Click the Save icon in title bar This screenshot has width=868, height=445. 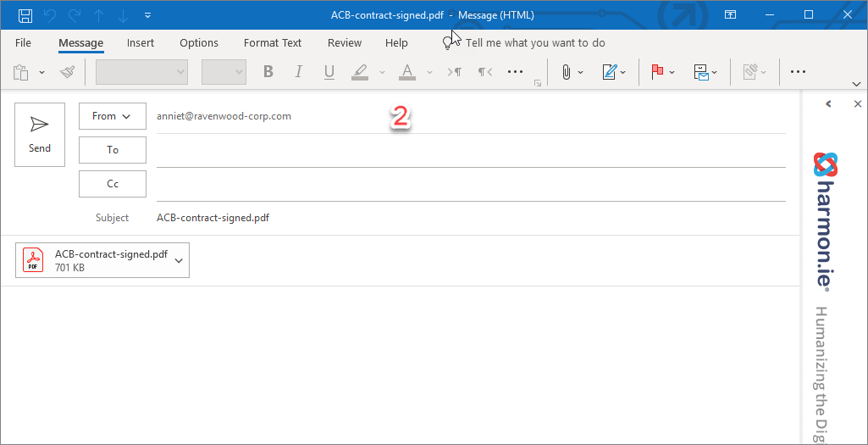click(x=25, y=15)
